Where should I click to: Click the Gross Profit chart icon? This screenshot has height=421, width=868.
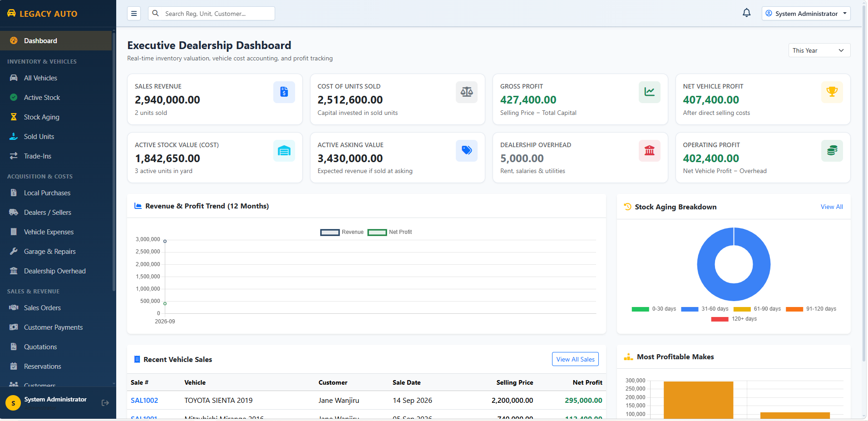(650, 92)
